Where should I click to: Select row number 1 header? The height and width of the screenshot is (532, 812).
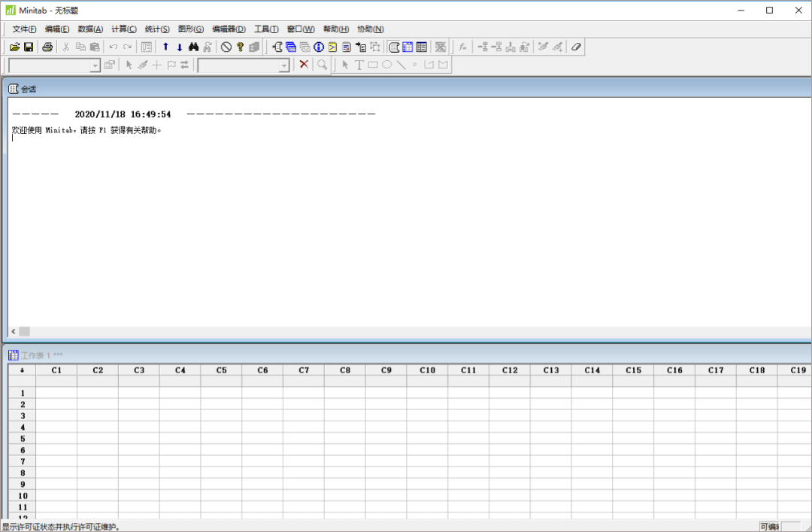[x=23, y=393]
